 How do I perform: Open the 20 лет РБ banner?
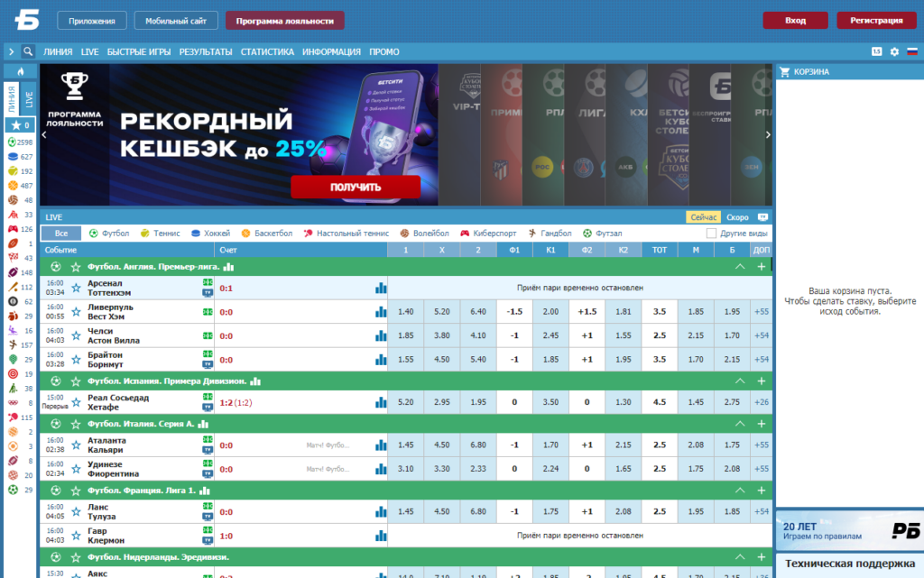[x=850, y=530]
